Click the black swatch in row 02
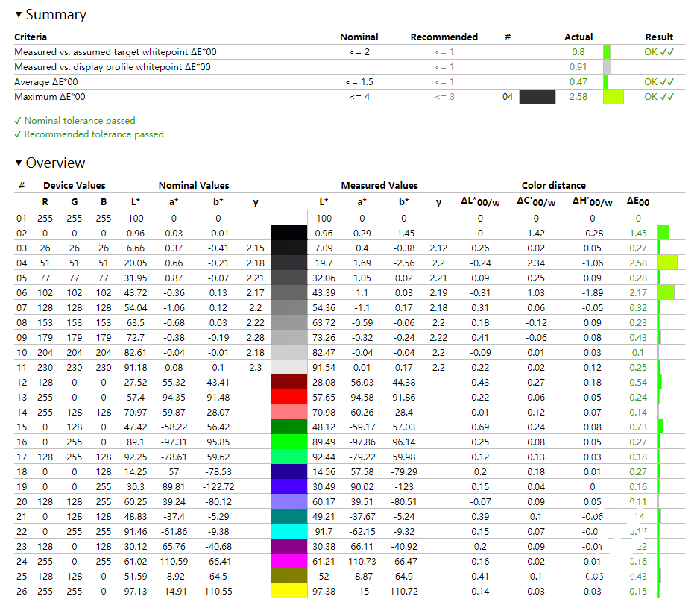700x608 pixels. pos(288,234)
